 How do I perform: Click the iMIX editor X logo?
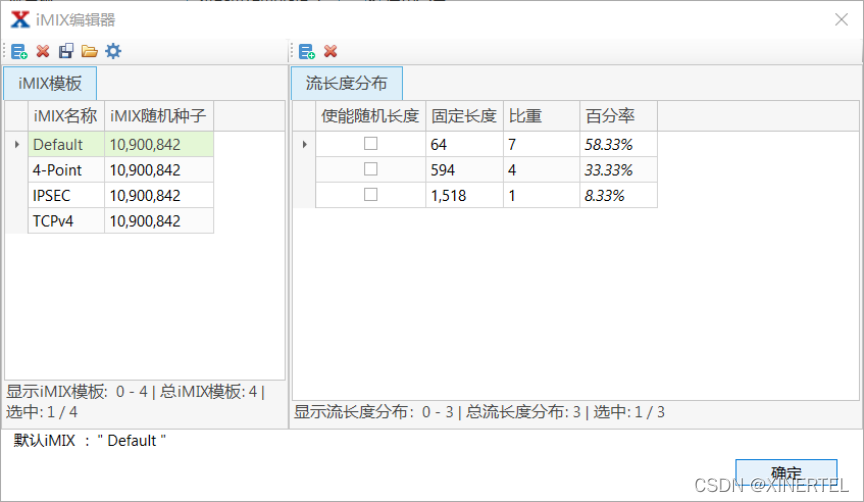[x=20, y=19]
